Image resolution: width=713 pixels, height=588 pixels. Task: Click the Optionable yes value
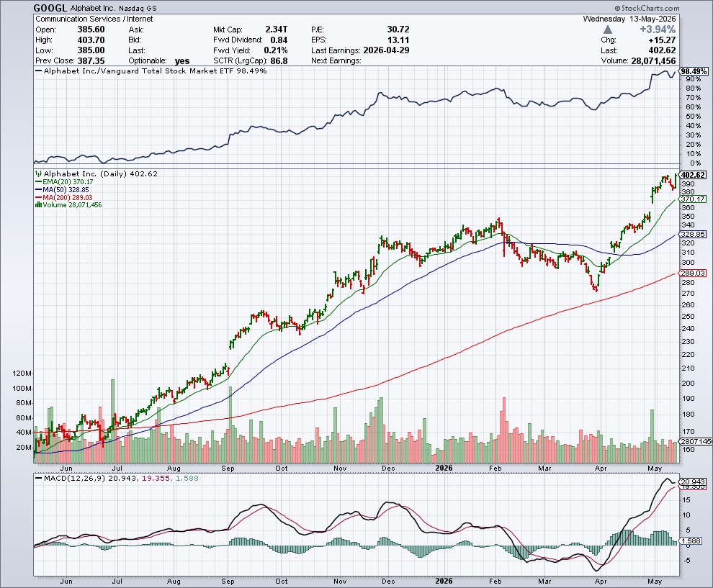(182, 61)
